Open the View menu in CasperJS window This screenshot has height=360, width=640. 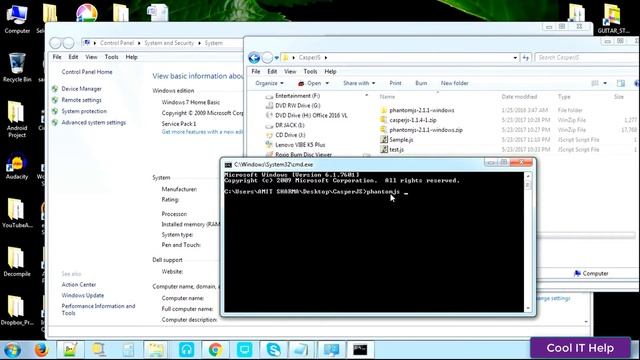(x=290, y=71)
